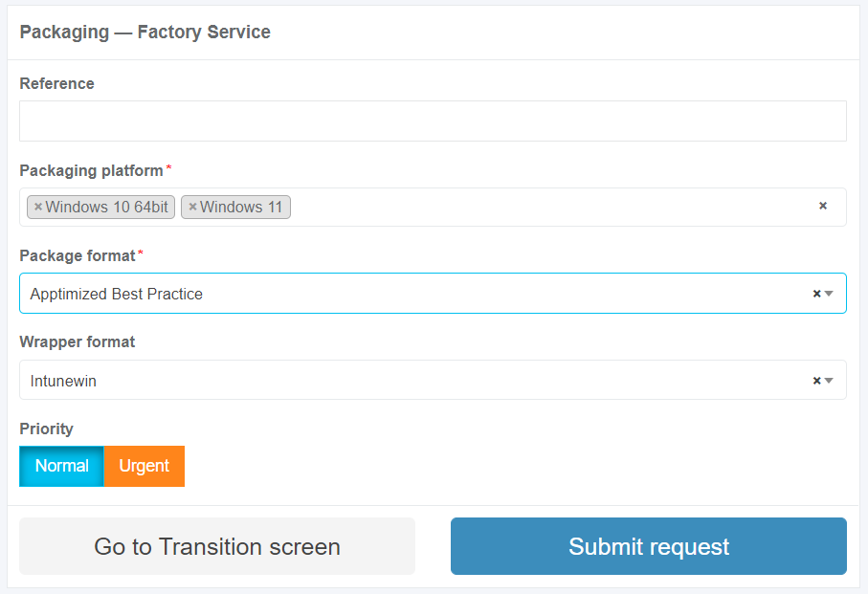Clear all selected packaging platforms
Image resolution: width=868 pixels, height=594 pixels.
point(823,206)
